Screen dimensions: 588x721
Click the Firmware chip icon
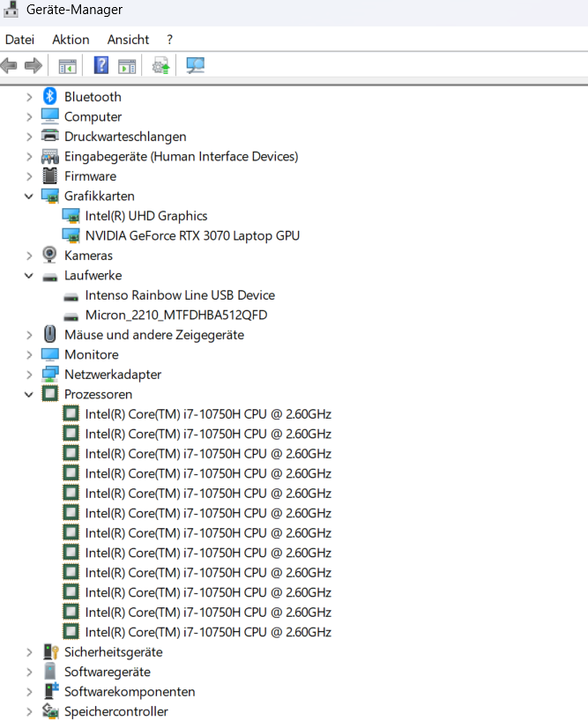[49, 176]
